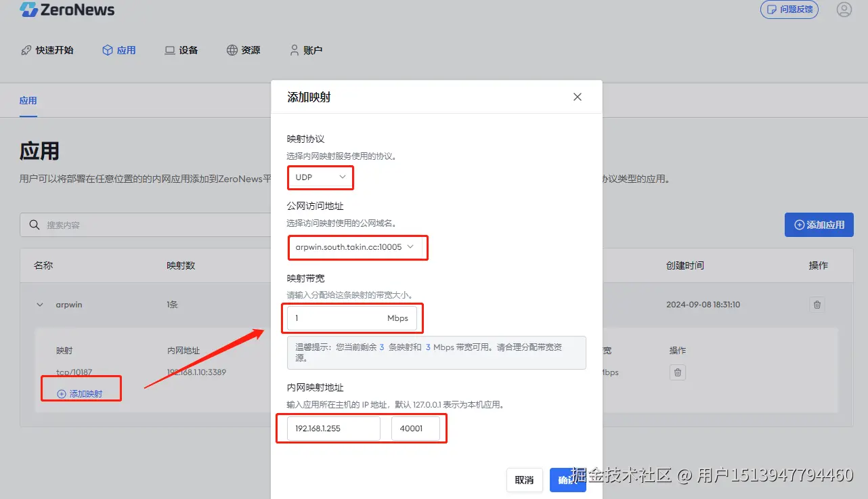The image size is (868, 499).
Task: Delete the tcp/10187 mapping via trash icon
Action: pos(678,372)
